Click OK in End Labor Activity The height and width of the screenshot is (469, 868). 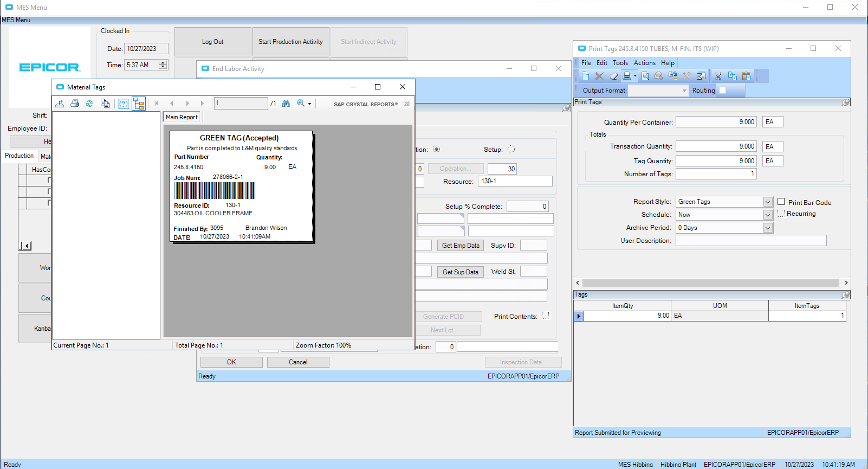(x=231, y=362)
